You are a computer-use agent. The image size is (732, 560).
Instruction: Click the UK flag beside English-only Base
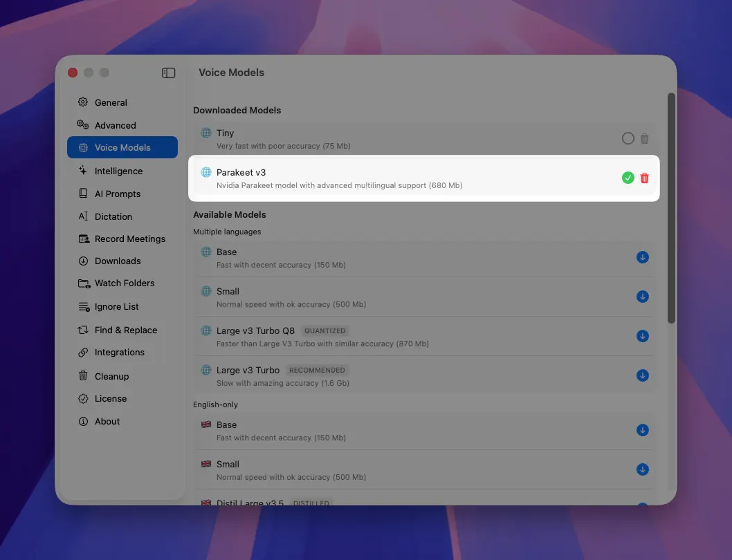point(206,424)
